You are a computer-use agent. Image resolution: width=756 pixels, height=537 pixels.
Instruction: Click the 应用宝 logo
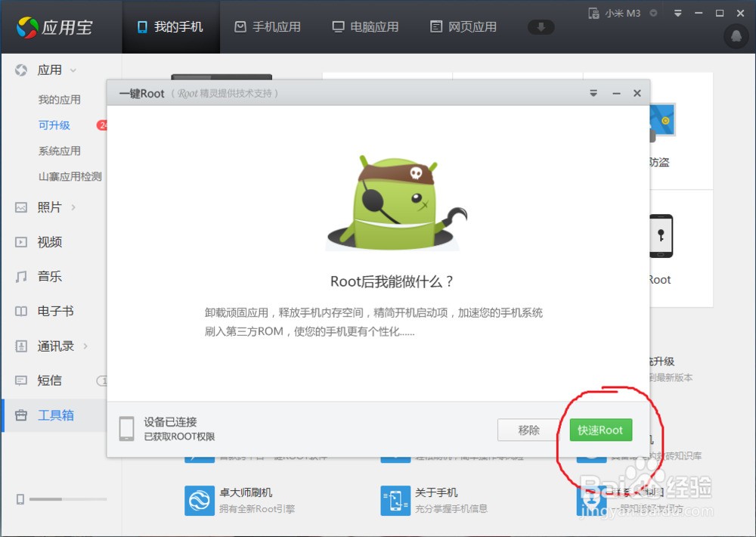tap(54, 27)
